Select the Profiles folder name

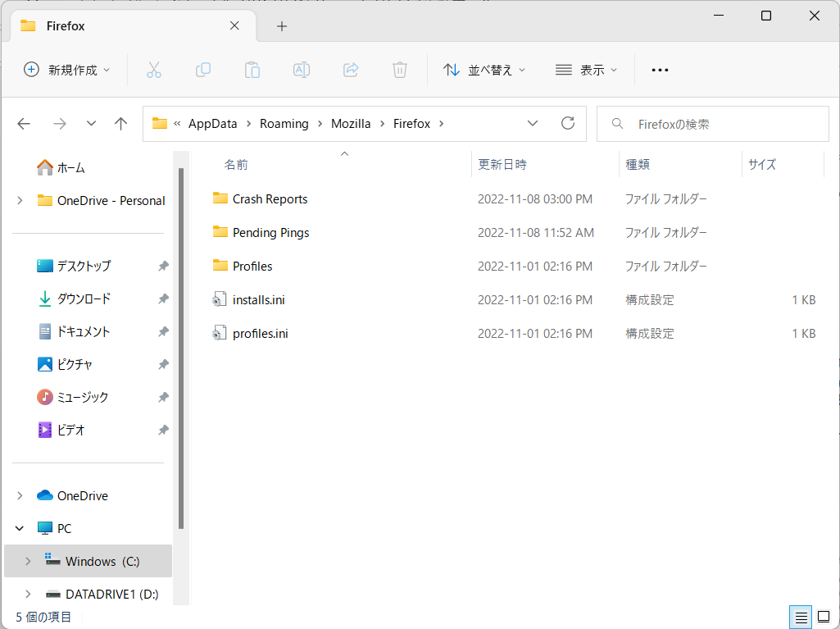pos(252,266)
